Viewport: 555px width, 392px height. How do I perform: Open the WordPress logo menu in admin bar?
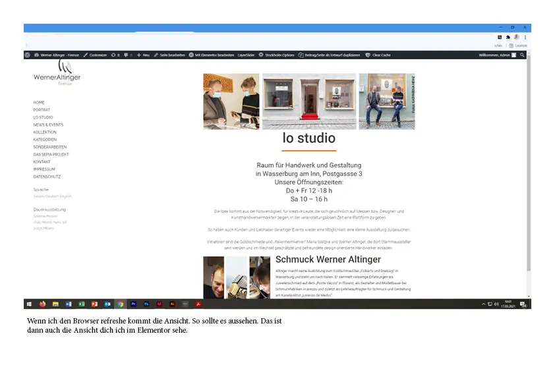28,55
